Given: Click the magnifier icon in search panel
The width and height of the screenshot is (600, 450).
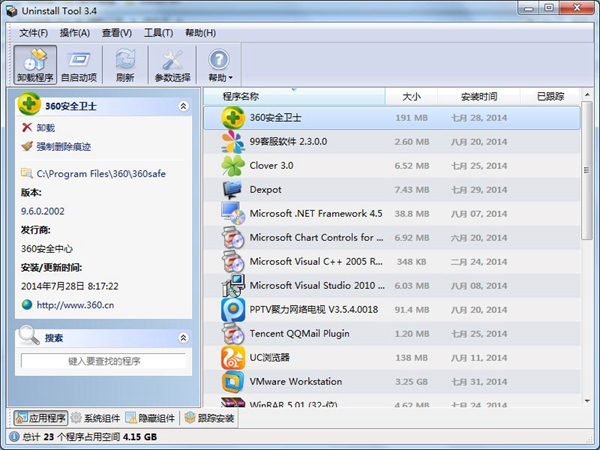Looking at the screenshot, I should pyautogui.click(x=29, y=335).
